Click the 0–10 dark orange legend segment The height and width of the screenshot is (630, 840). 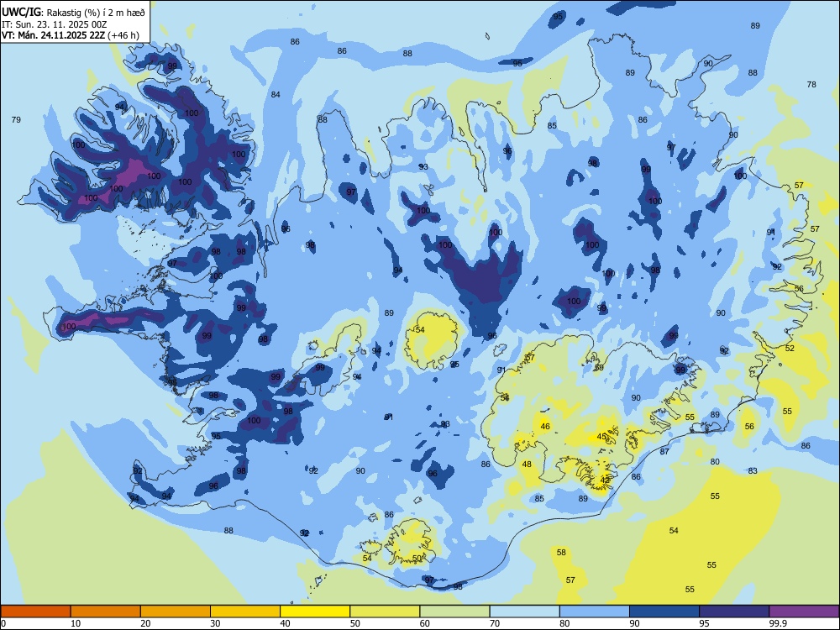[x=35, y=612]
